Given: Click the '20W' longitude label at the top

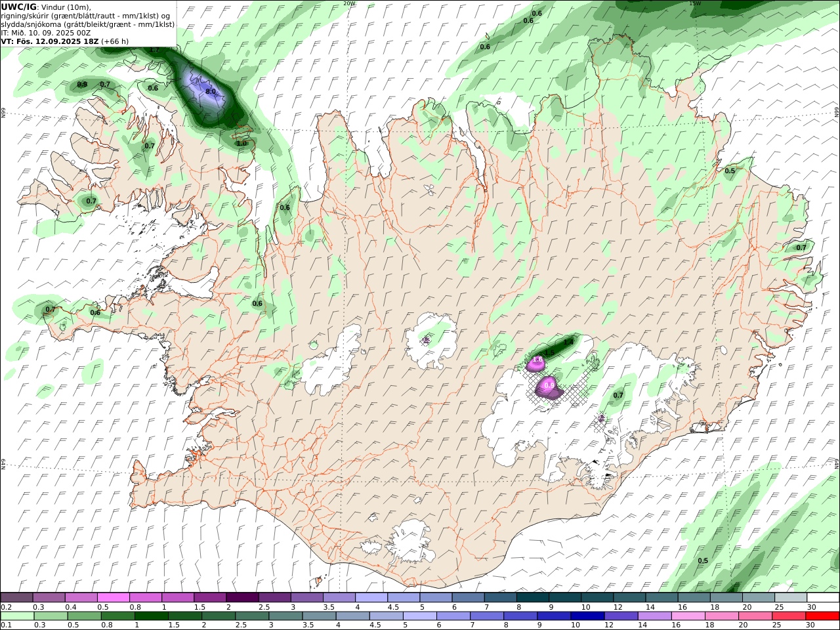Looking at the screenshot, I should 349,3.
